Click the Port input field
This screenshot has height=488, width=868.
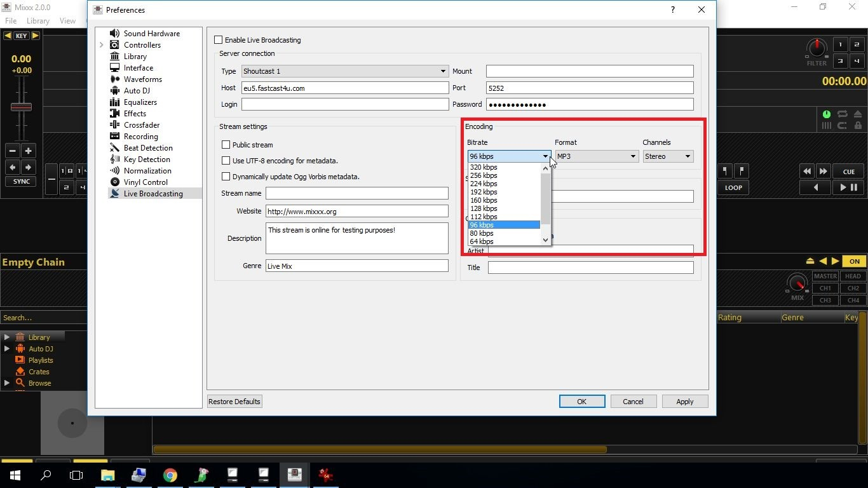click(x=590, y=88)
